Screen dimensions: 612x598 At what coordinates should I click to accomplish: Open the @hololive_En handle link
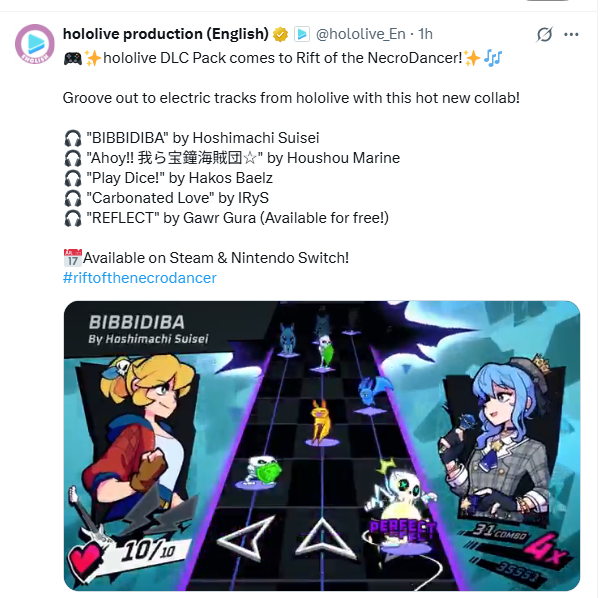[360, 34]
